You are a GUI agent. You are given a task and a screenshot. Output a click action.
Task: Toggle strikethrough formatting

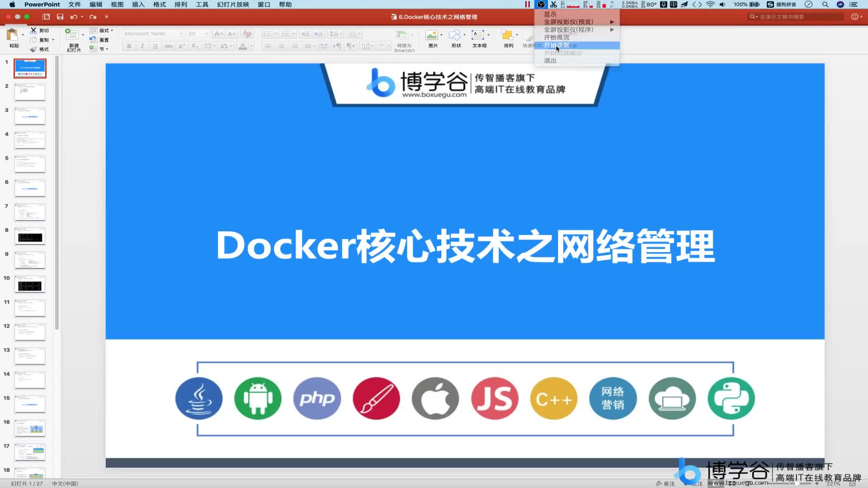169,46
